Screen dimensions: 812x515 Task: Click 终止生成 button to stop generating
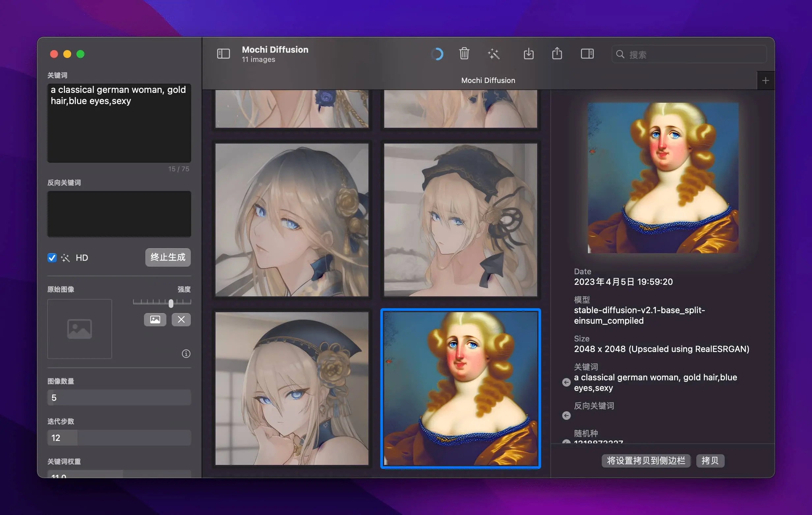168,257
